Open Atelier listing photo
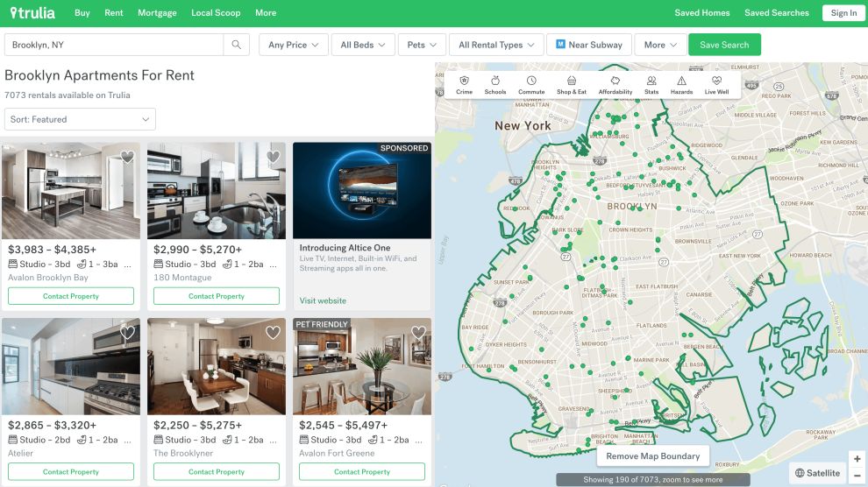This screenshot has height=487, width=868. 71,366
